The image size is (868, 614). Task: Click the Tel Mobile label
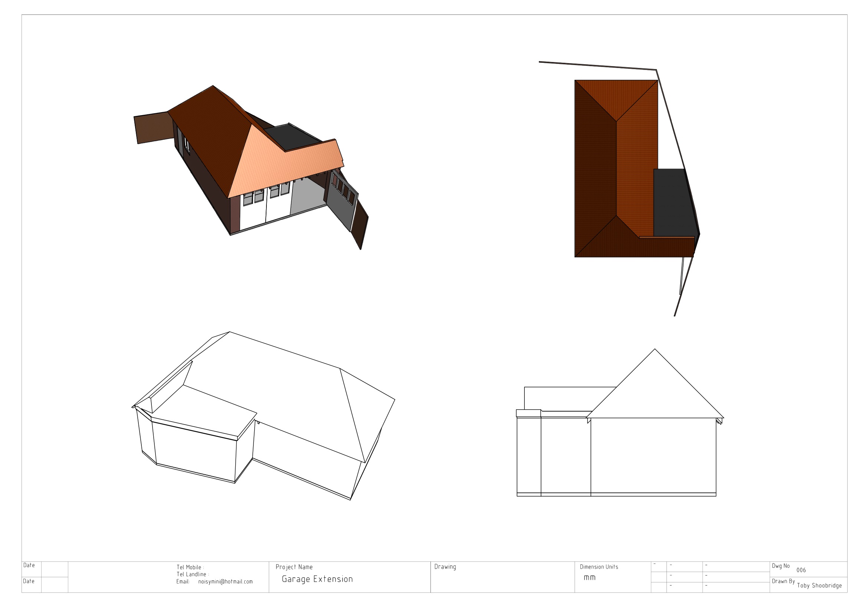190,567
